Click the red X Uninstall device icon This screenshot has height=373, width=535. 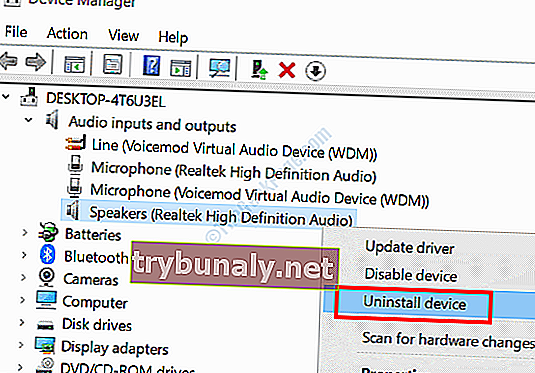pyautogui.click(x=287, y=70)
